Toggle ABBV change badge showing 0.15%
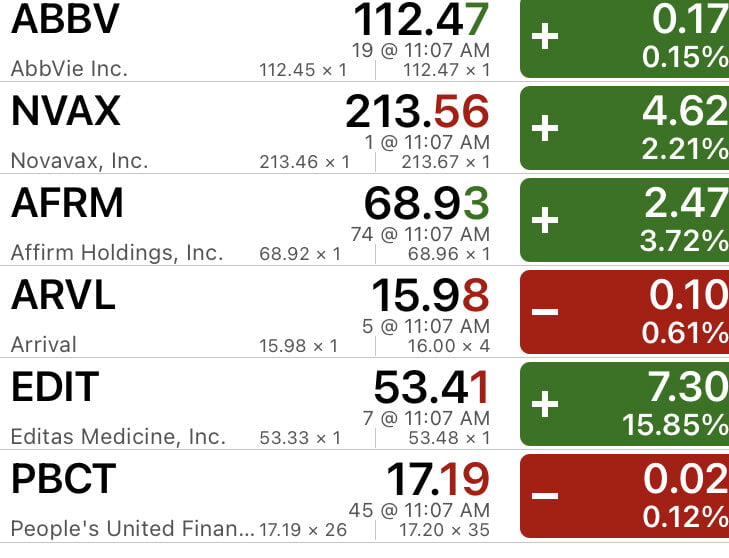 pyautogui.click(x=625, y=38)
